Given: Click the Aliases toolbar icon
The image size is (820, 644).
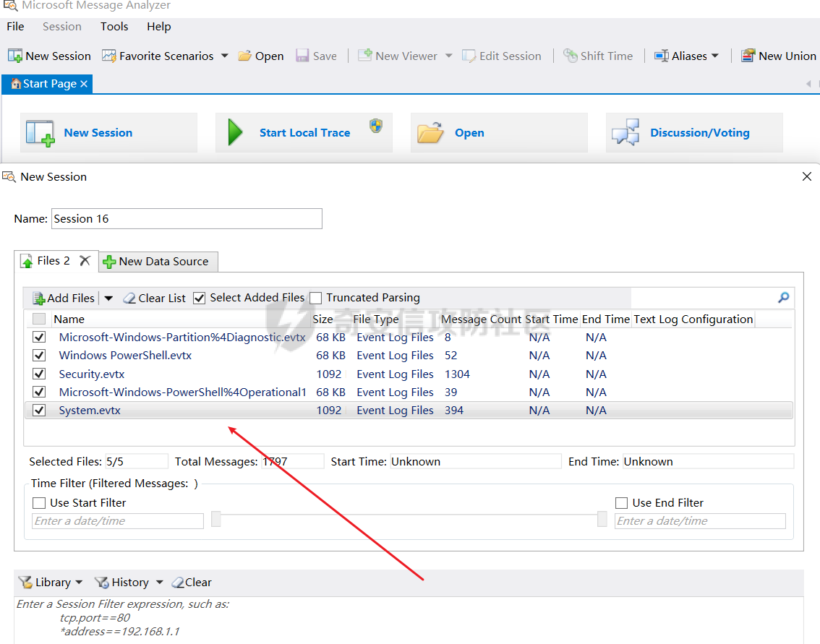Looking at the screenshot, I should pos(661,56).
